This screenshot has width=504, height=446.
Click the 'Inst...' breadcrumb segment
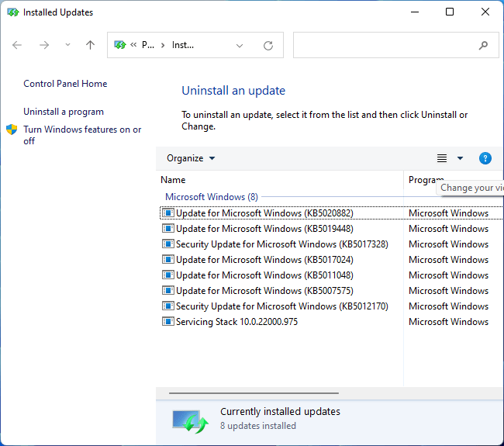click(183, 45)
